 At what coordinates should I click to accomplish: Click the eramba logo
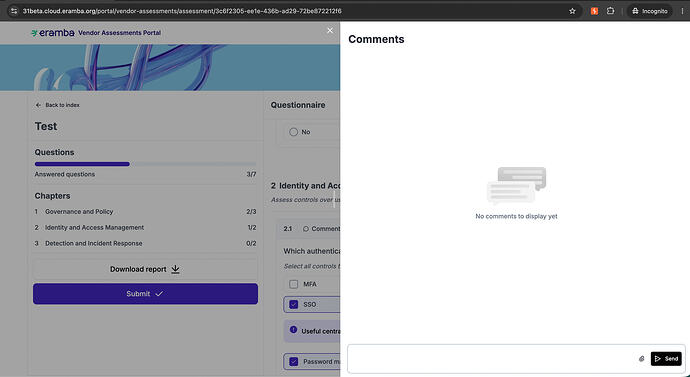pyautogui.click(x=53, y=33)
